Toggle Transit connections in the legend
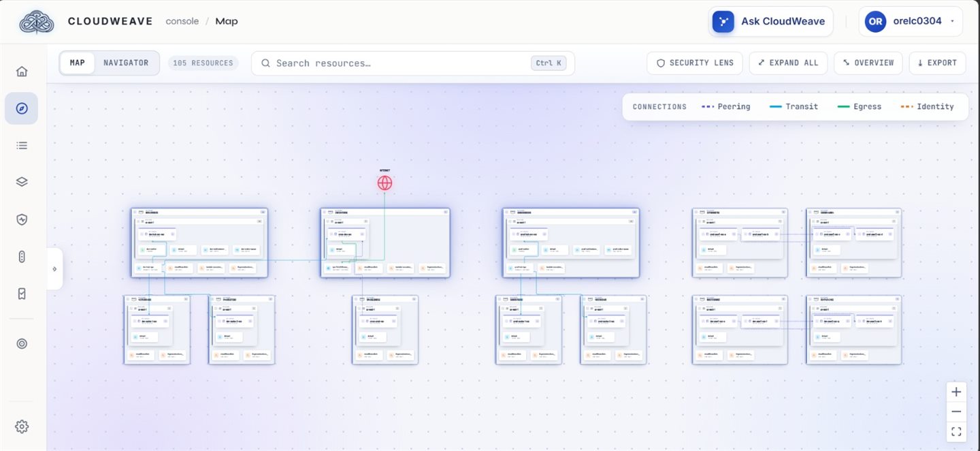The height and width of the screenshot is (451, 980). [794, 107]
